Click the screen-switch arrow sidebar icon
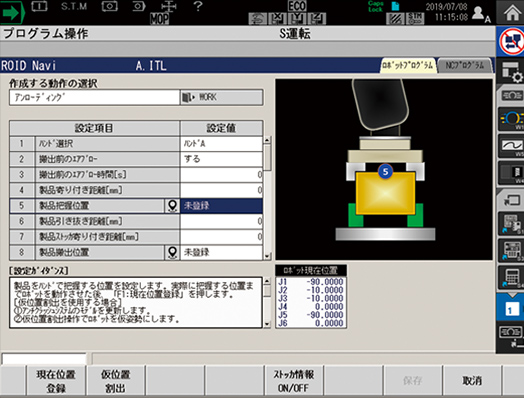 (x=511, y=201)
